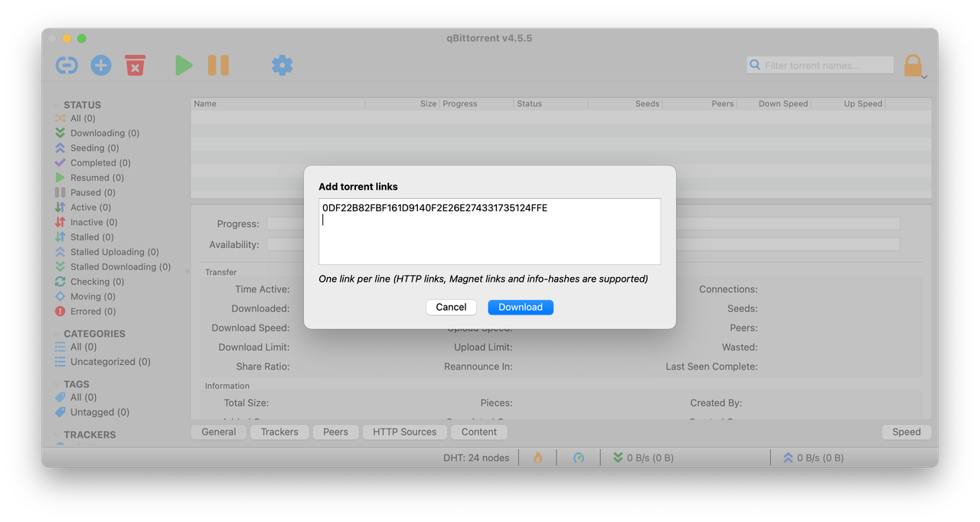
Task: Collapse the TAGS section
Action: click(x=56, y=384)
